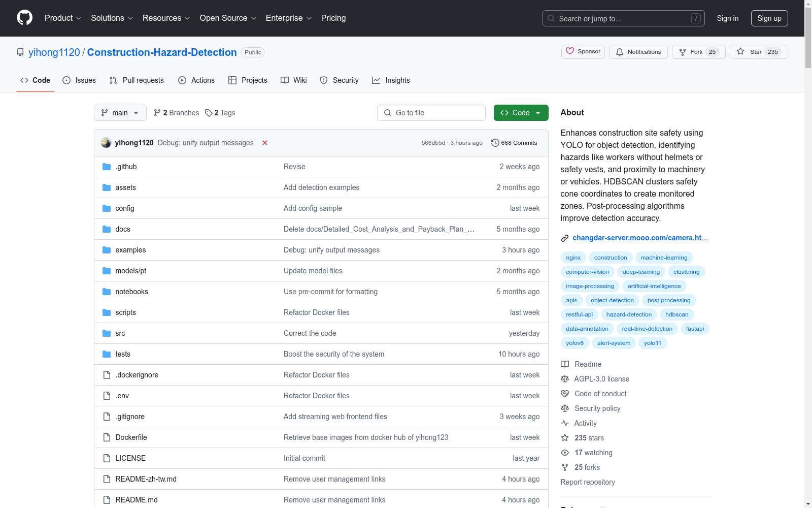Click the watching eye icon
This screenshot has width=812, height=508.
(x=565, y=453)
